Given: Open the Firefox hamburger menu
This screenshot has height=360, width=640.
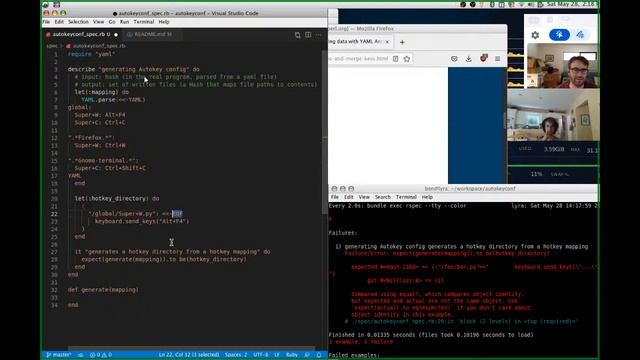Looking at the screenshot, I should pyautogui.click(x=498, y=59).
